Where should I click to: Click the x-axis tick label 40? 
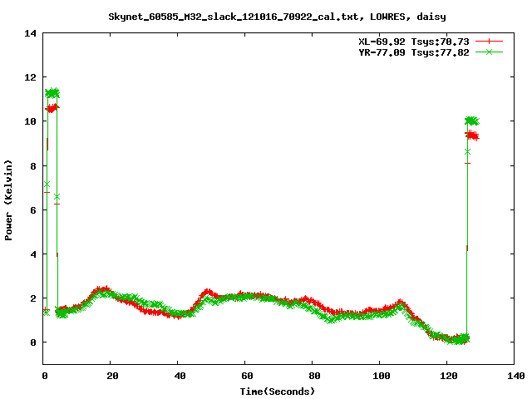(180, 376)
